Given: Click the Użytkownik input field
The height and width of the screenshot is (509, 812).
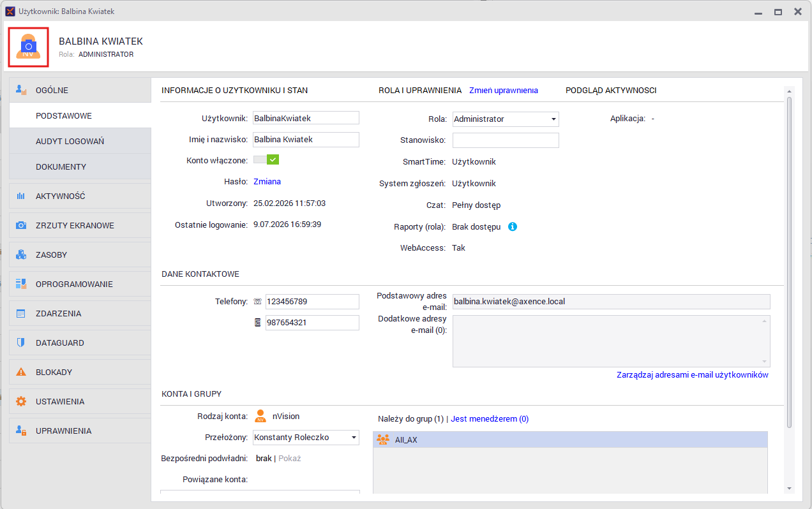Looking at the screenshot, I should tap(306, 118).
